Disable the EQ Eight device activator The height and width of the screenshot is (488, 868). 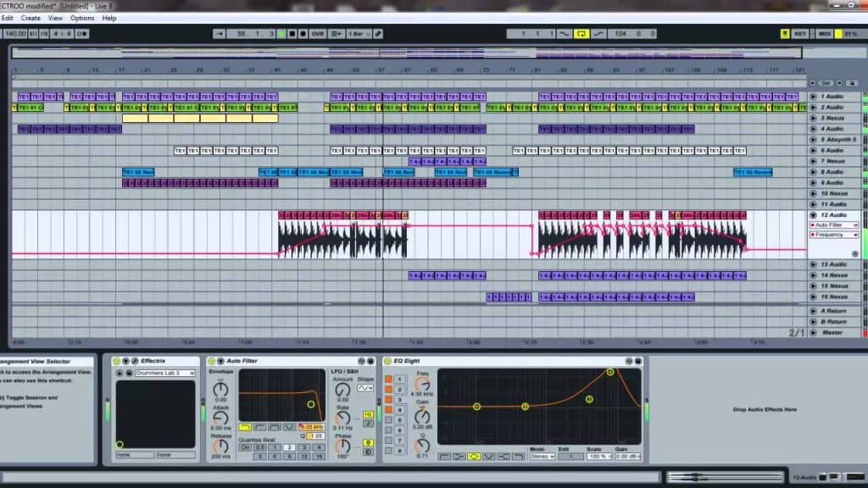[387, 361]
